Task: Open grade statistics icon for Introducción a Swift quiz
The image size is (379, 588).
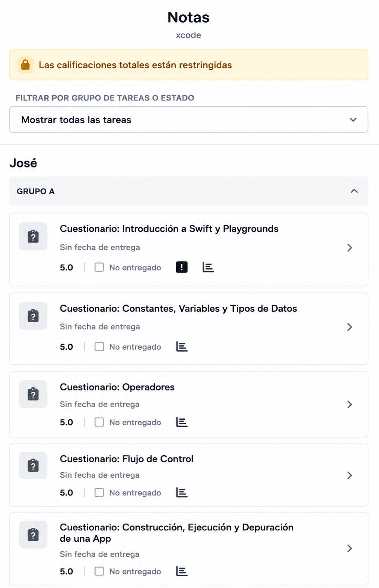Action: tap(208, 267)
